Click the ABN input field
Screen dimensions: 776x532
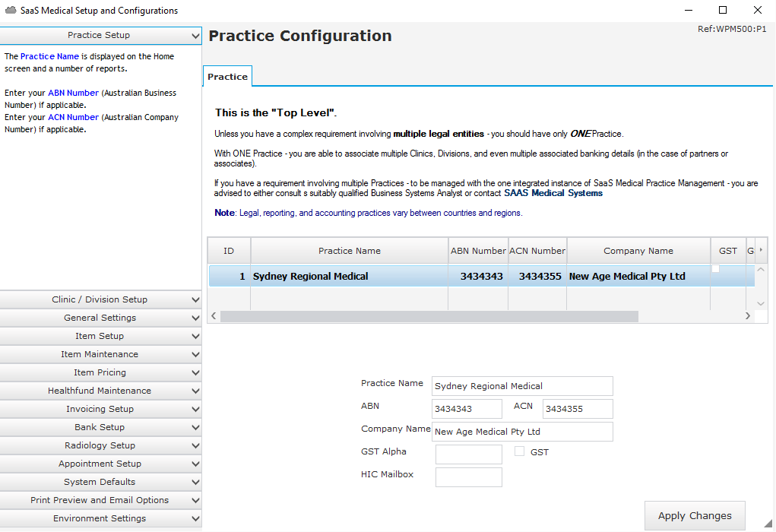[x=467, y=409]
